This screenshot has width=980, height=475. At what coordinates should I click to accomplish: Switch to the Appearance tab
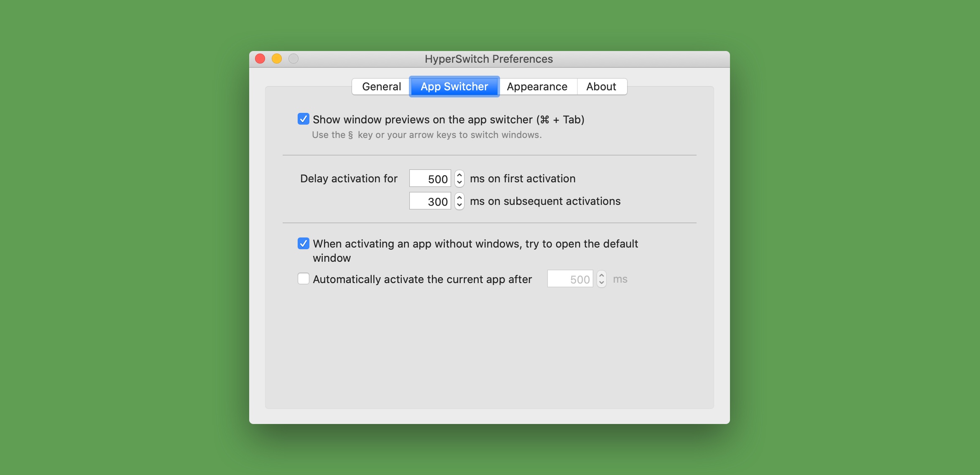coord(536,86)
